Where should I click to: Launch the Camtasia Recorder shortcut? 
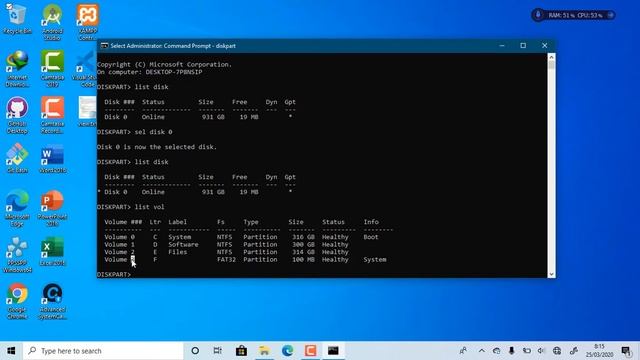52,115
